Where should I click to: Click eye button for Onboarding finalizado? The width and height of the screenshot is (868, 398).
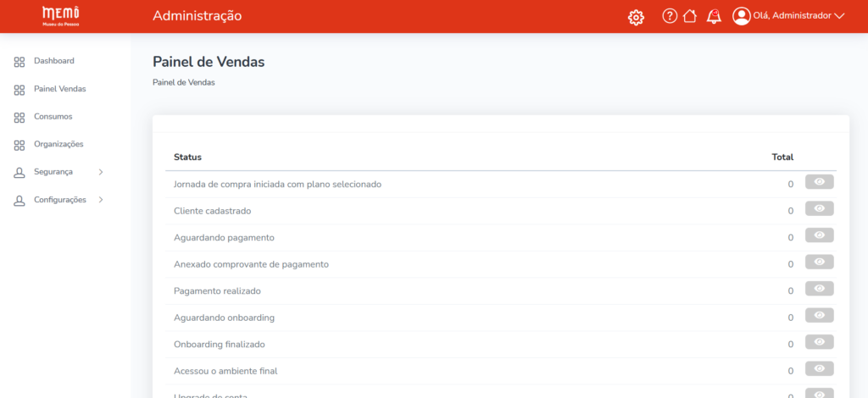point(819,342)
